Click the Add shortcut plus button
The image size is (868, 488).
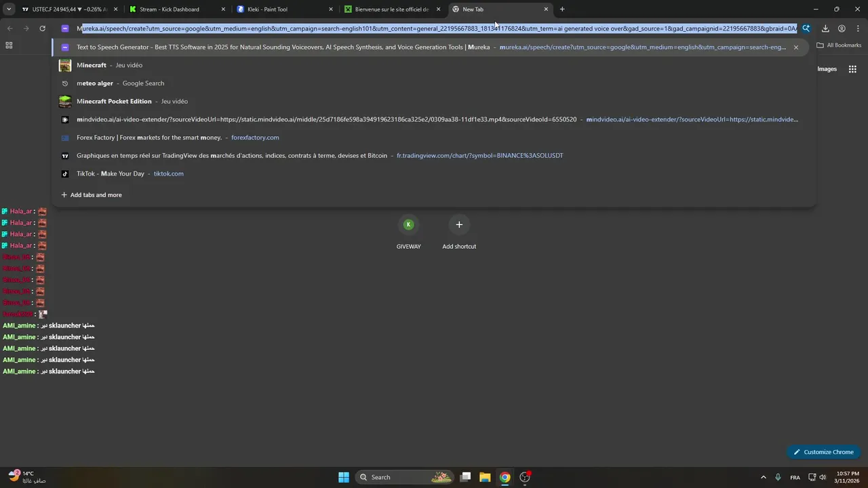coord(459,224)
